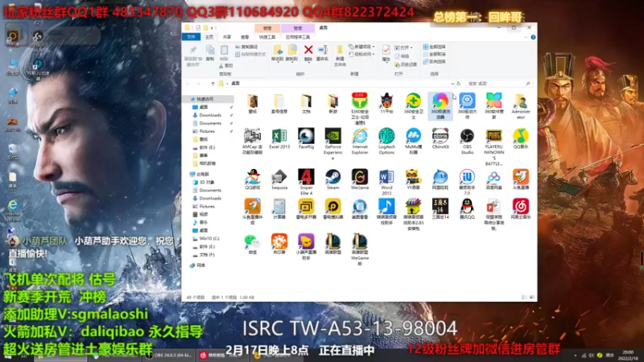
Task: Switch to the 主页 home ribbon tab
Action: (209, 37)
